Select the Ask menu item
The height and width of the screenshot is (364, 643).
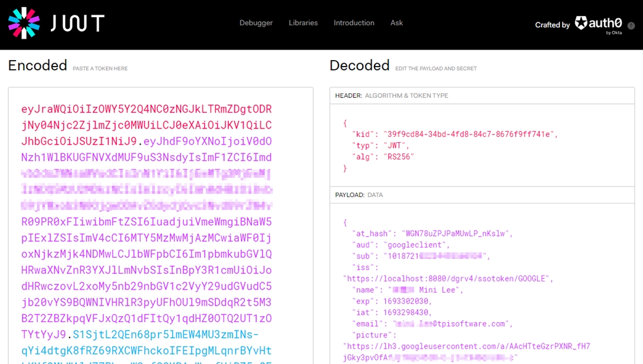click(x=397, y=23)
